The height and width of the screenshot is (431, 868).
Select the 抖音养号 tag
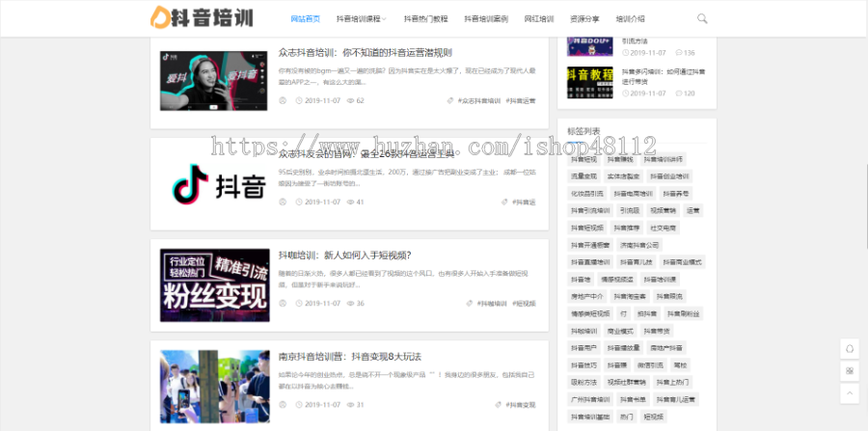pyautogui.click(x=676, y=194)
